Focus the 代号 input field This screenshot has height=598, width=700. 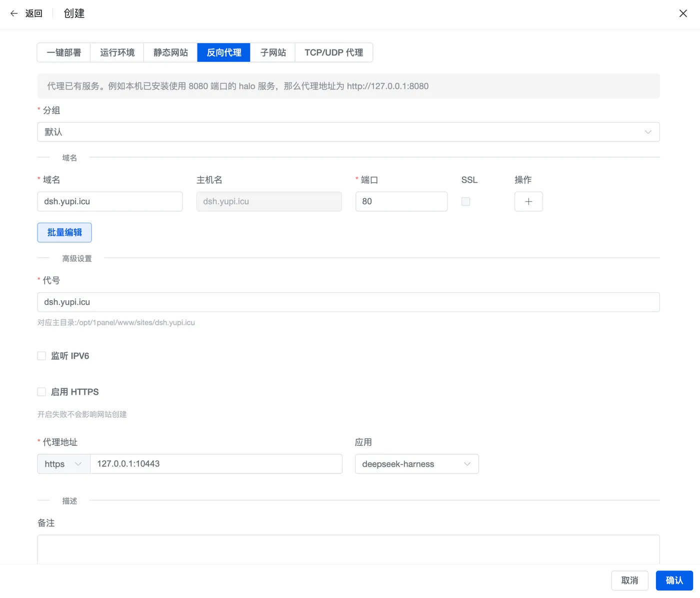[x=348, y=302]
